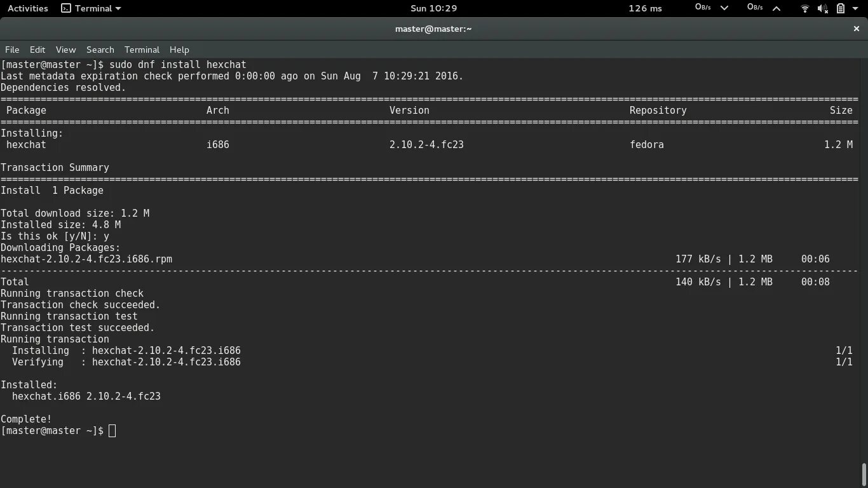Image resolution: width=868 pixels, height=488 pixels.
Task: Click the '177 kB/s' download speed value
Action: pos(698,259)
